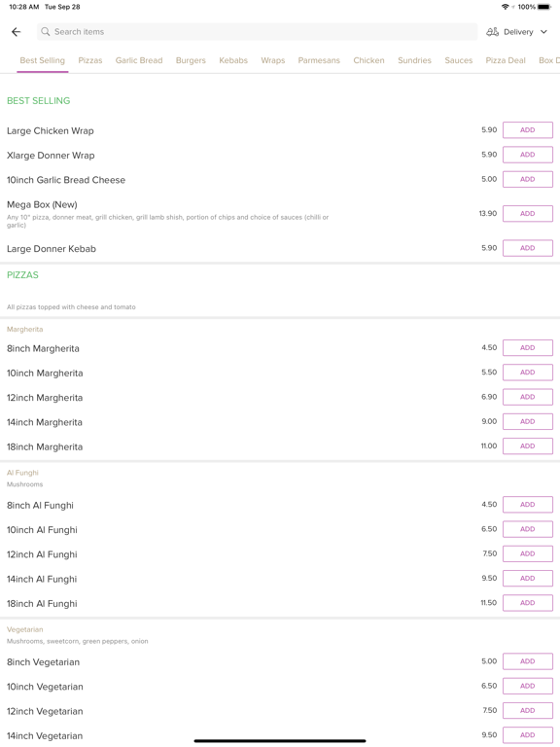Tap the back arrow icon
The height and width of the screenshot is (747, 560).
17,32
